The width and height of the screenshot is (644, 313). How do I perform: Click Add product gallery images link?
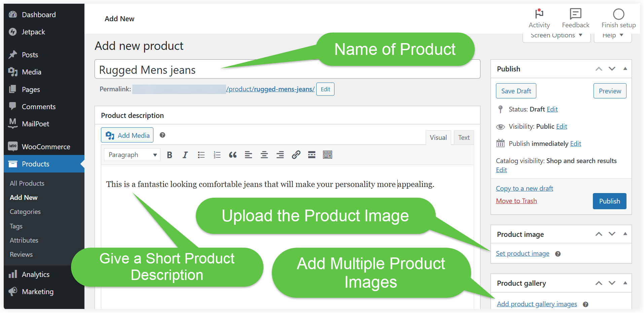click(537, 304)
